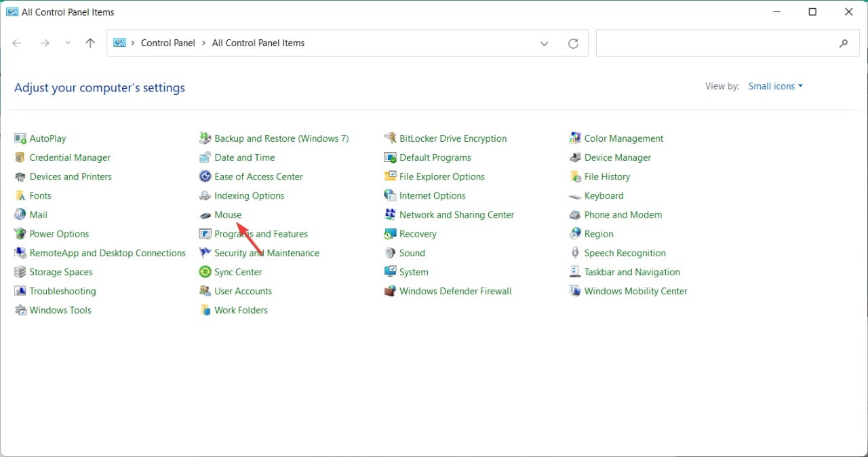Select the BitLocker Drive Encryption icon
The height and width of the screenshot is (457, 868).
pyautogui.click(x=390, y=138)
